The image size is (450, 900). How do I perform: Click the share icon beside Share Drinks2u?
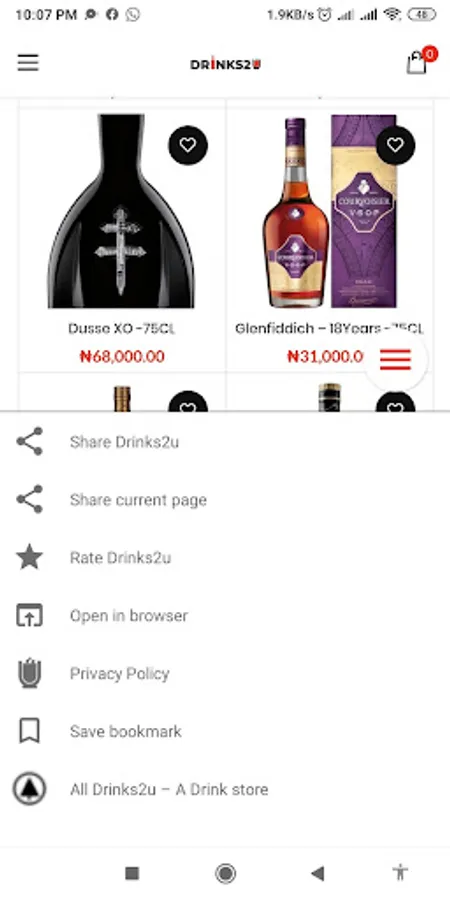(29, 441)
